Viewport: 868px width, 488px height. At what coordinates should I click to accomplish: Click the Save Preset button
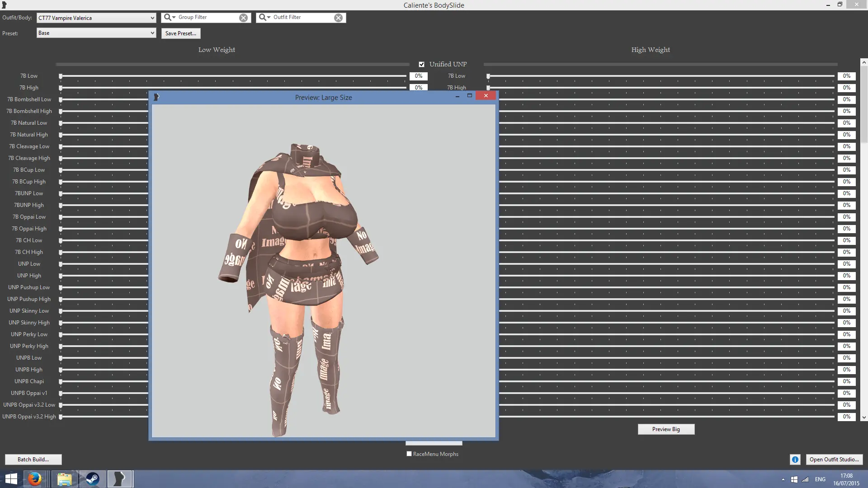point(181,33)
